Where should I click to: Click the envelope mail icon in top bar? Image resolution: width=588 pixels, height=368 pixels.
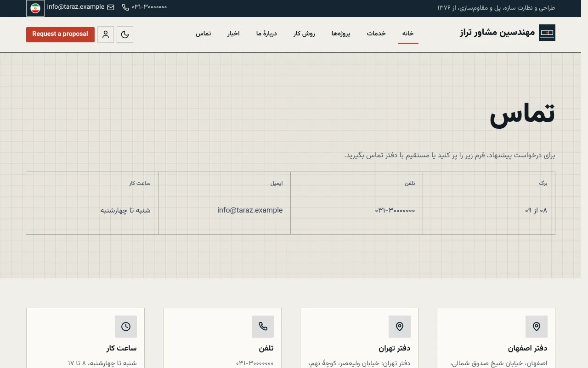[x=111, y=7]
